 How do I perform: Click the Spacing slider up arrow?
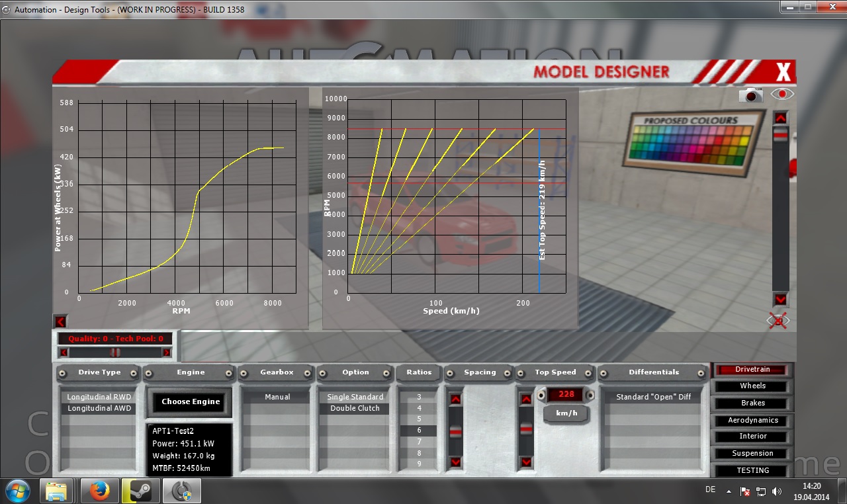455,399
